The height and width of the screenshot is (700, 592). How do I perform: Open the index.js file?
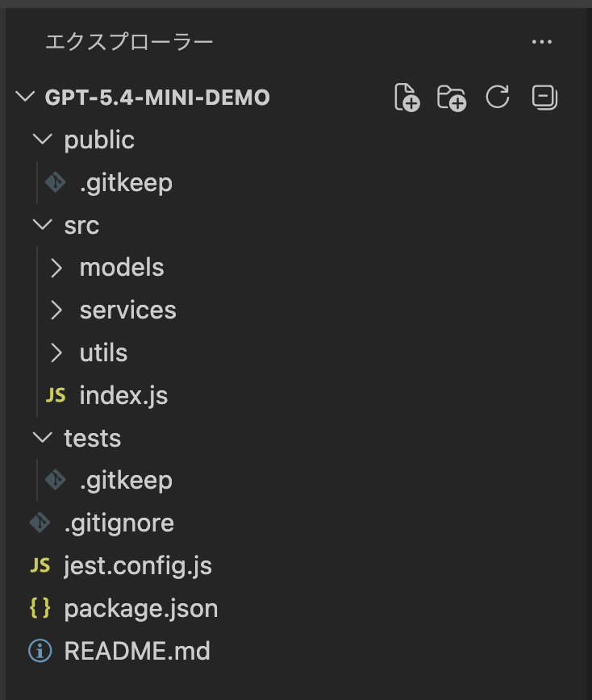(x=123, y=395)
